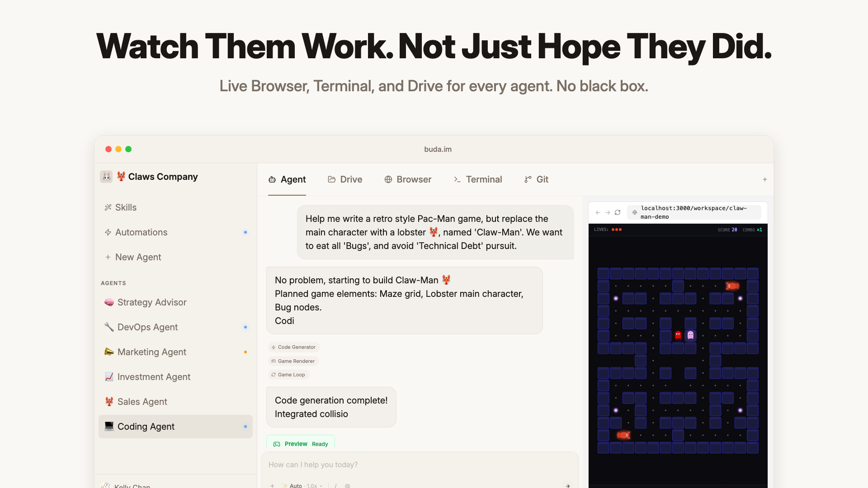This screenshot has width=868, height=488.
Task: Click the send message arrow button
Action: tap(568, 485)
